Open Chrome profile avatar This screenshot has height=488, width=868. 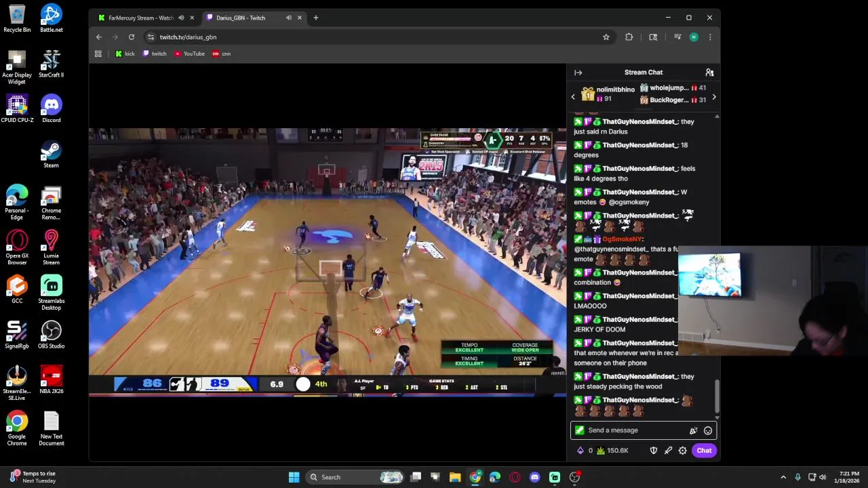click(x=694, y=37)
